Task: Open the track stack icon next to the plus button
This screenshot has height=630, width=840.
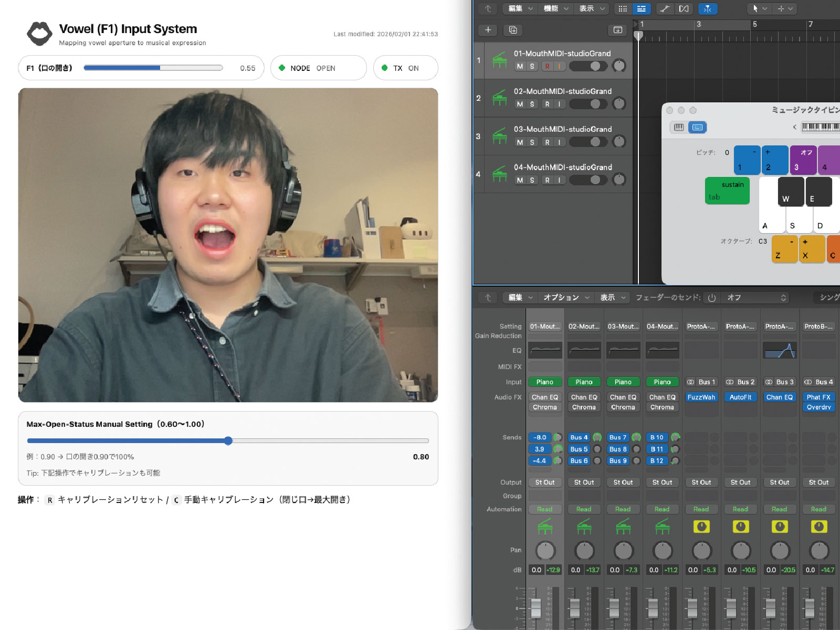Action: tap(512, 30)
